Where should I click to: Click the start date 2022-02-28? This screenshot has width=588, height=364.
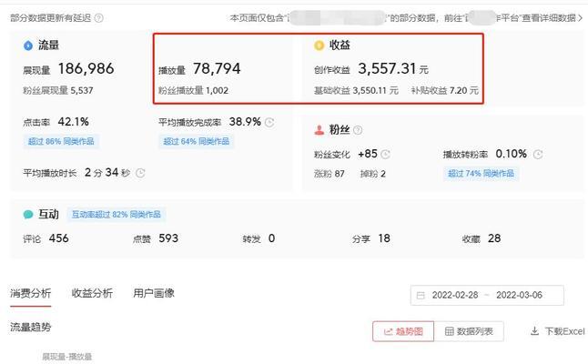(455, 295)
